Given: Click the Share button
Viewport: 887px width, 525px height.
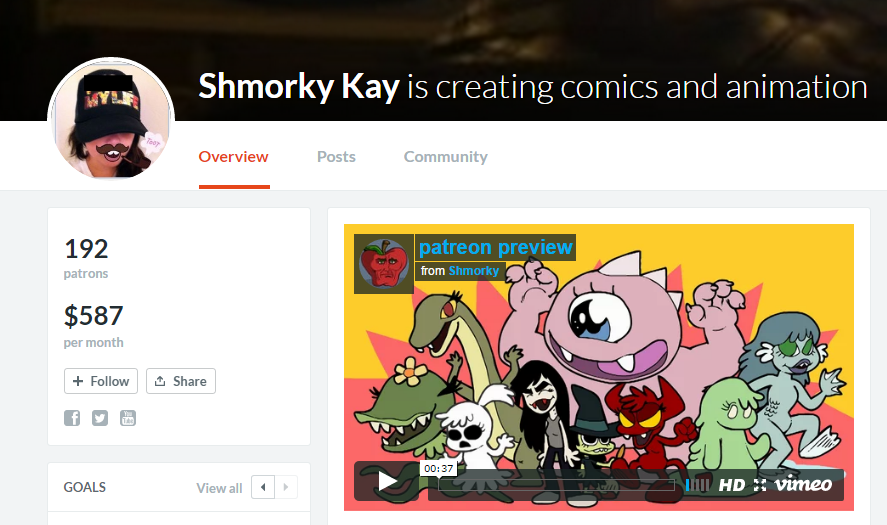Looking at the screenshot, I should [181, 381].
